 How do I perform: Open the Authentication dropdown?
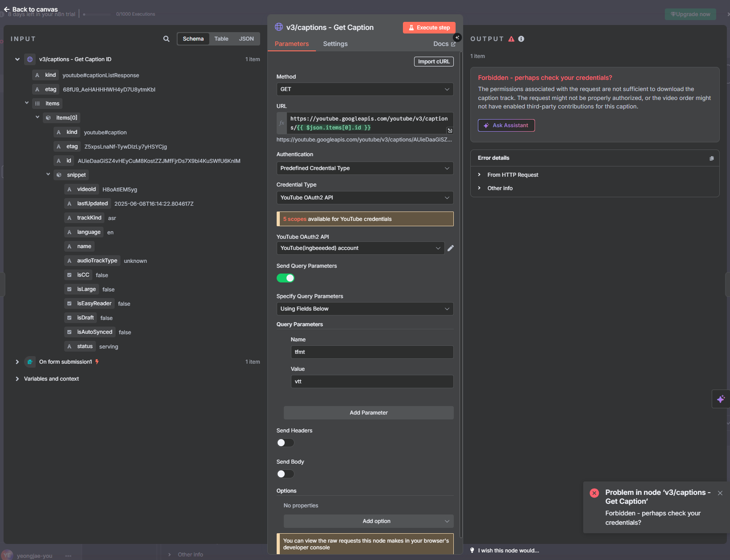[x=365, y=168]
